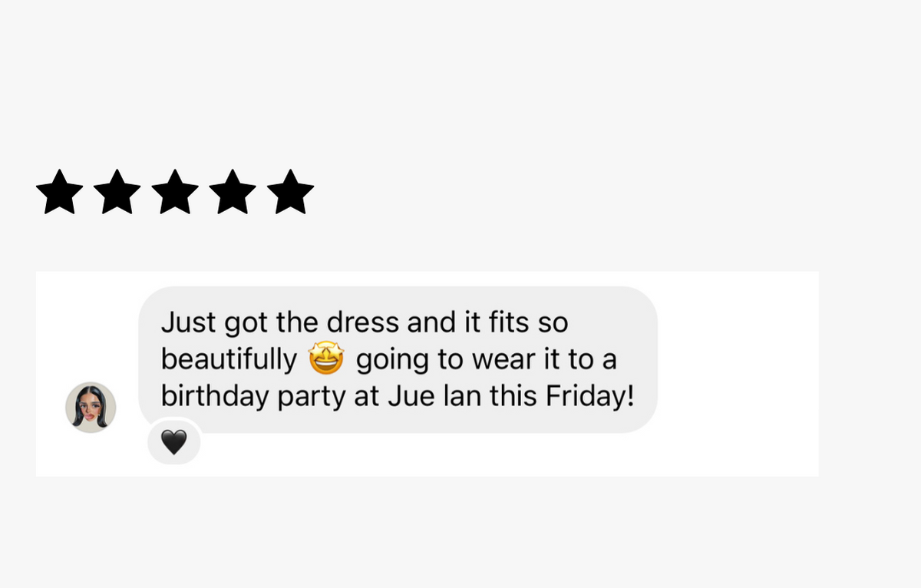
Task: Click the star-struck emoji in the message
Action: click(326, 359)
